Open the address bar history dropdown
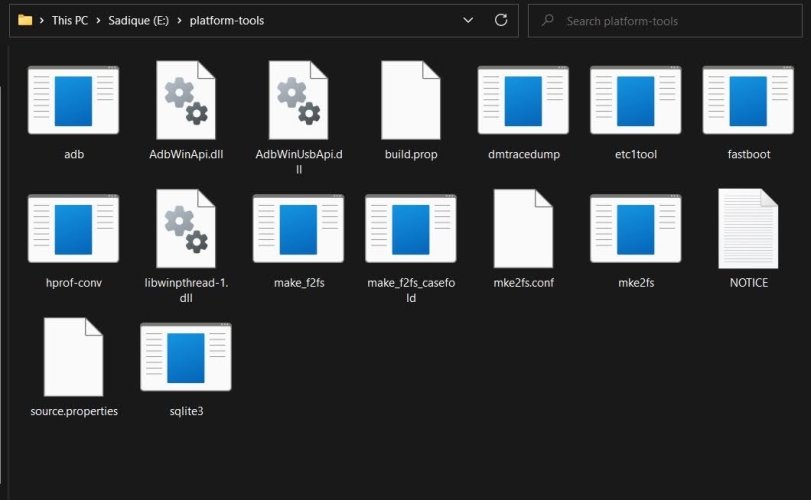This screenshot has height=500, width=811. (468, 20)
